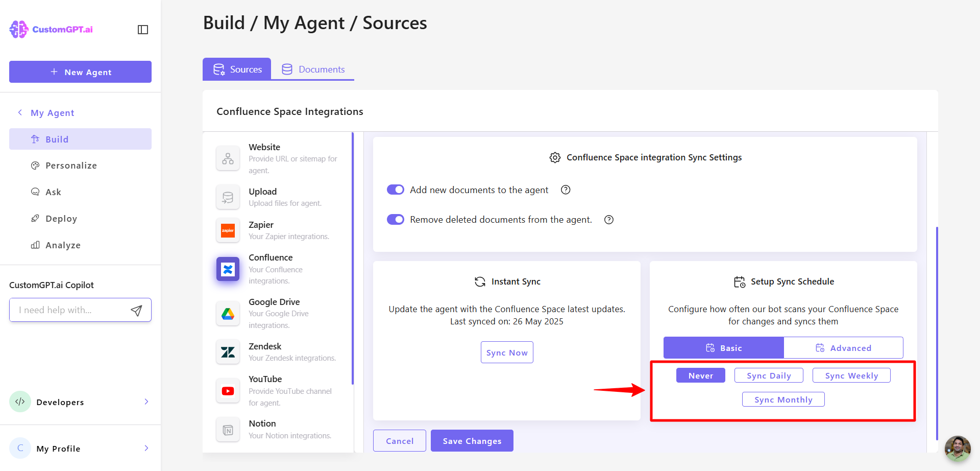
Task: Open the chat avatar bubble
Action: point(958,449)
